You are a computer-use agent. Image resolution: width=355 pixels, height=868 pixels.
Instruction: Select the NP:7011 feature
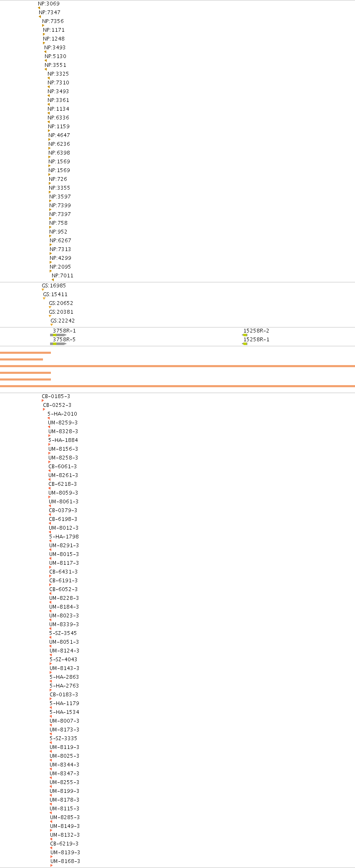[x=63, y=276]
